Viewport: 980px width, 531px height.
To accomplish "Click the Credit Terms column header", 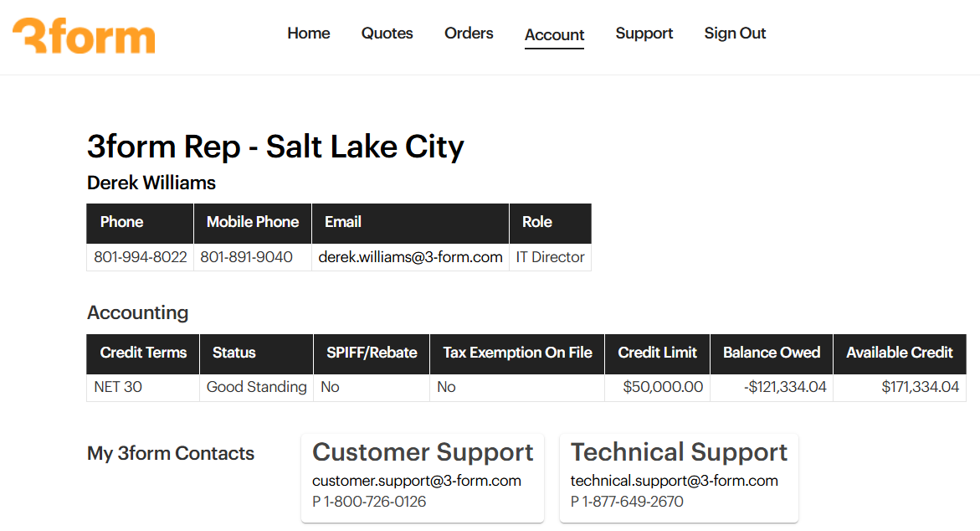I will coord(143,353).
